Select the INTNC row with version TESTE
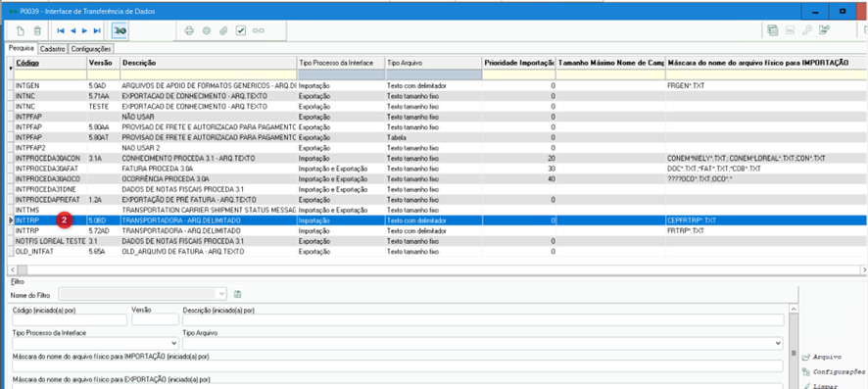Viewport: 868px width, 389px height. pos(437,106)
